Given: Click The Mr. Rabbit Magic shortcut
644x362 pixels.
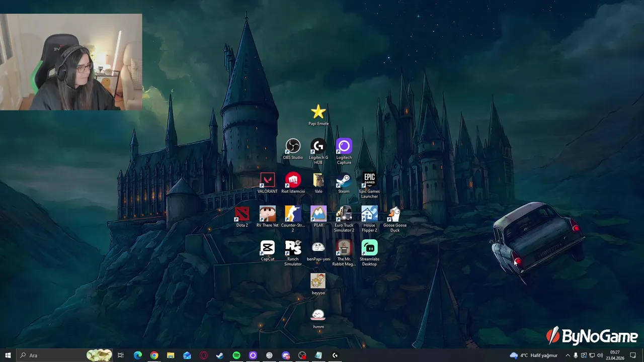Looking at the screenshot, I should pos(344,253).
